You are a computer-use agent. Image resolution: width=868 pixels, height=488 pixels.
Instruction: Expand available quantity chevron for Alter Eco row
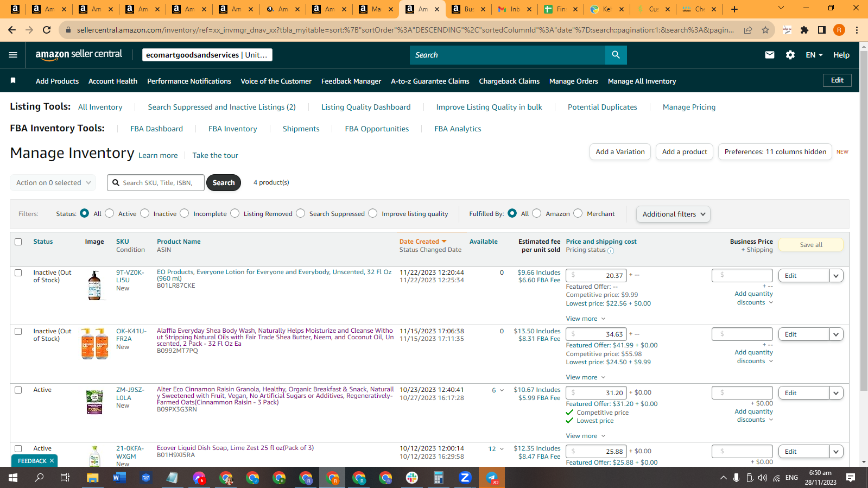pos(502,390)
